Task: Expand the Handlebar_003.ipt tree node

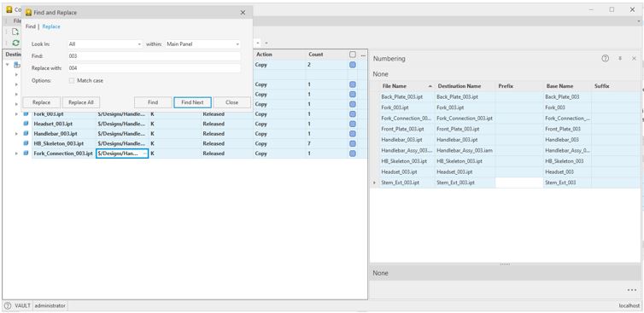Action: point(16,134)
